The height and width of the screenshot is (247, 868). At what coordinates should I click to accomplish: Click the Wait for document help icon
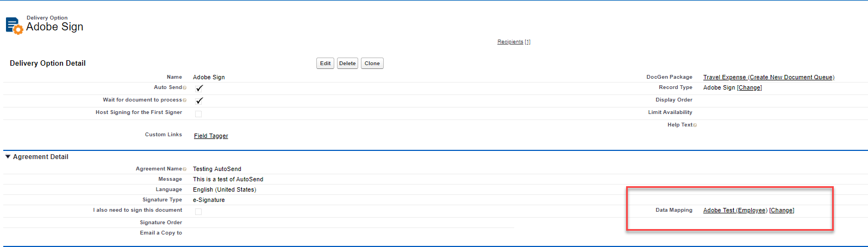185,100
